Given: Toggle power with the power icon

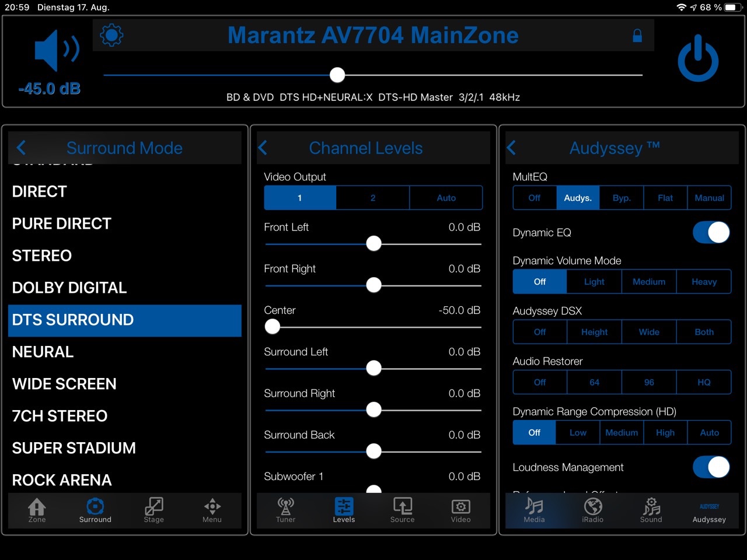Looking at the screenshot, I should pos(698,58).
